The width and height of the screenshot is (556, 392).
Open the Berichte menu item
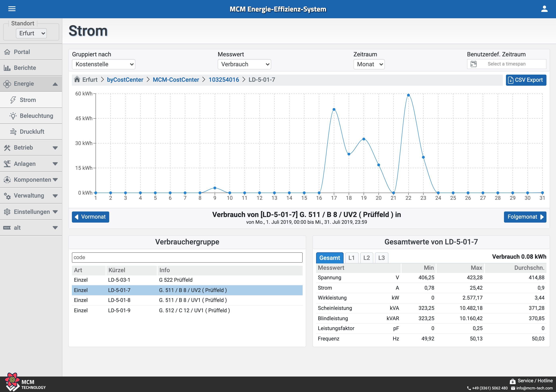tap(31, 68)
